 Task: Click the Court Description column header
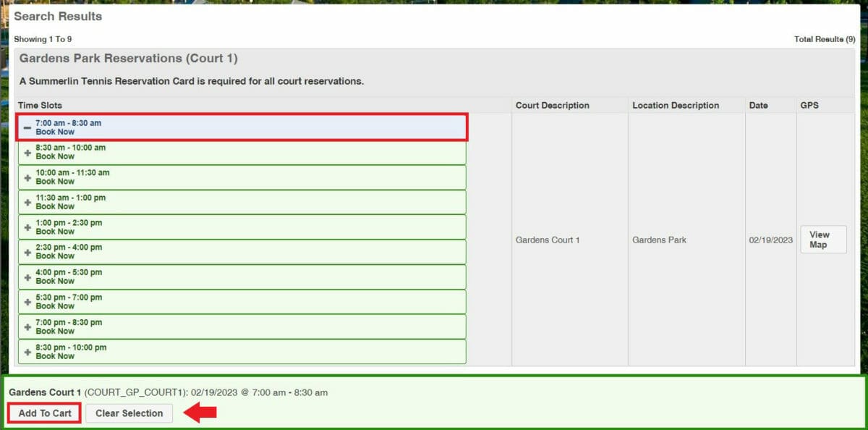point(552,106)
